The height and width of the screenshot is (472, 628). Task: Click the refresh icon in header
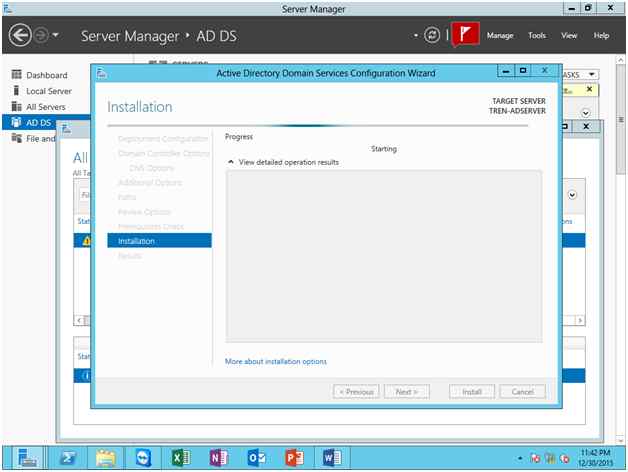coord(431,35)
